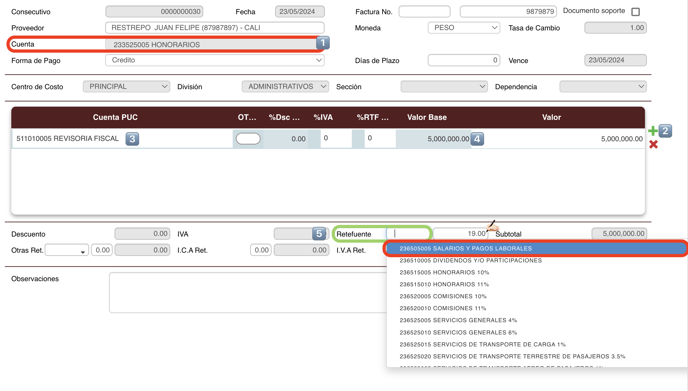Open the Dependencia dropdown
The width and height of the screenshot is (688, 391).
(x=603, y=86)
